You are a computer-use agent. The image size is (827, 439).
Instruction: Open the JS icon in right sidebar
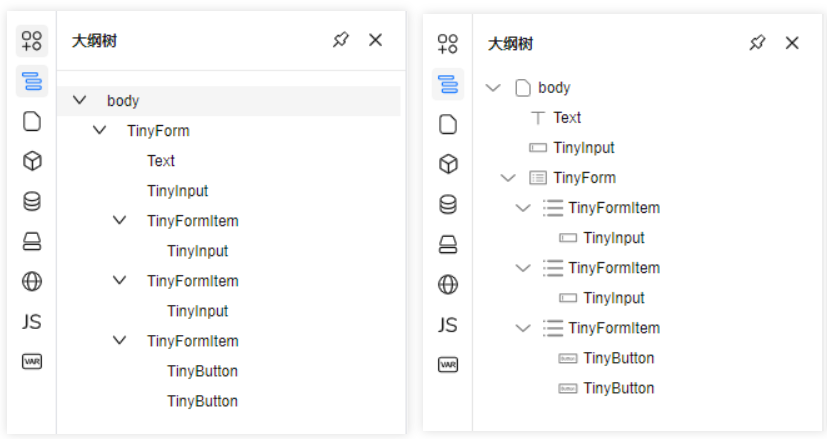(x=448, y=325)
